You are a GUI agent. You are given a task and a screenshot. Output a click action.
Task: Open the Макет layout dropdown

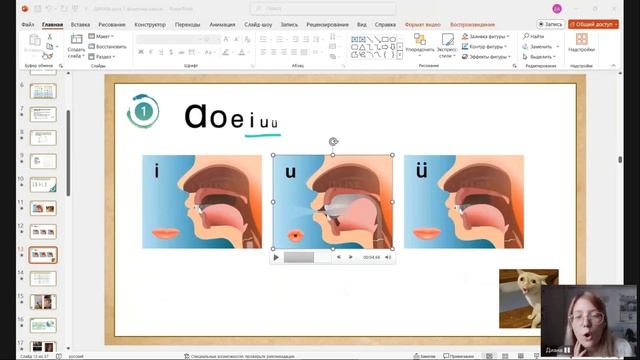(x=101, y=36)
